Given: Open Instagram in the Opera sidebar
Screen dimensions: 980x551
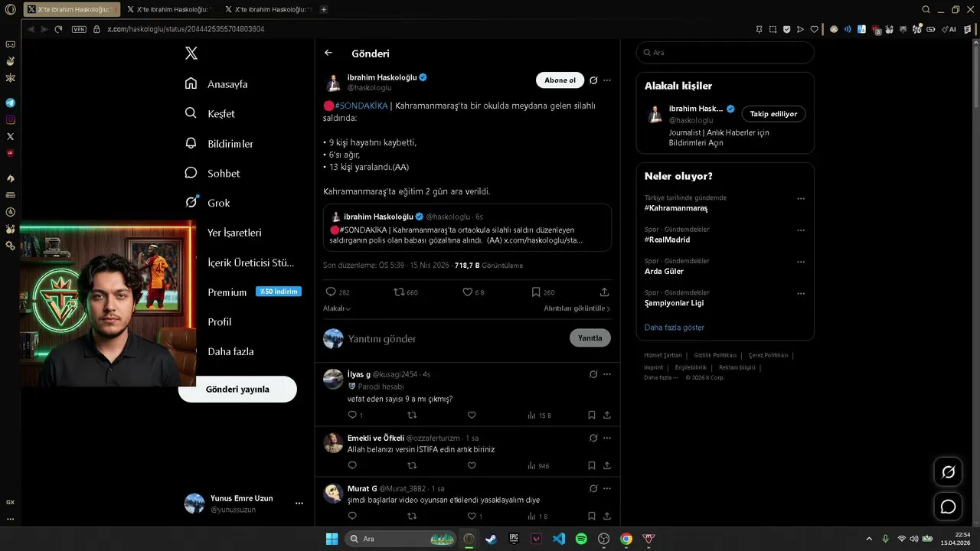Looking at the screenshot, I should [x=10, y=119].
